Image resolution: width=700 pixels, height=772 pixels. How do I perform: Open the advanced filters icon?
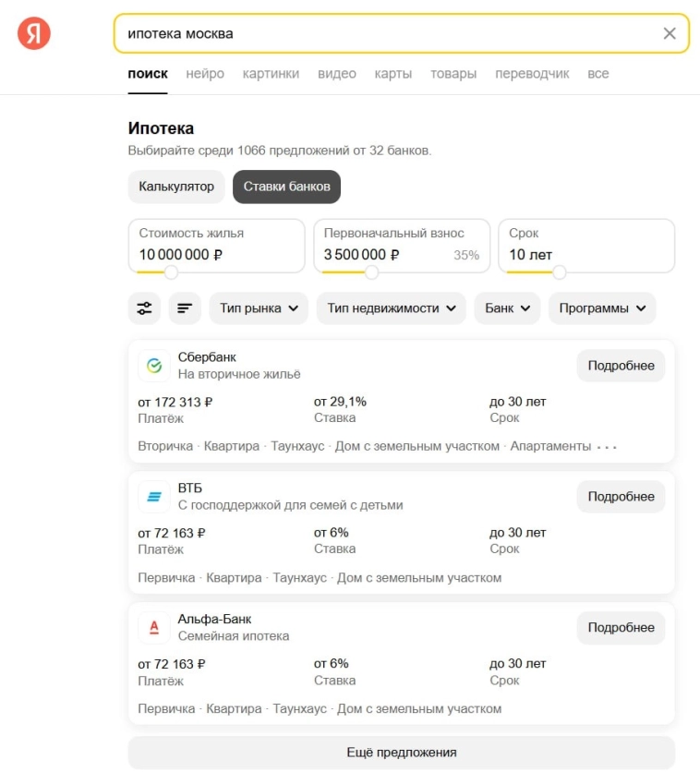[144, 309]
